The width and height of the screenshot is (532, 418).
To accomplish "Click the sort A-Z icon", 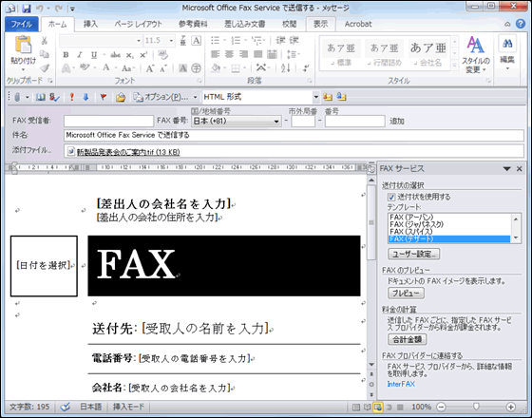I will tap(285, 67).
